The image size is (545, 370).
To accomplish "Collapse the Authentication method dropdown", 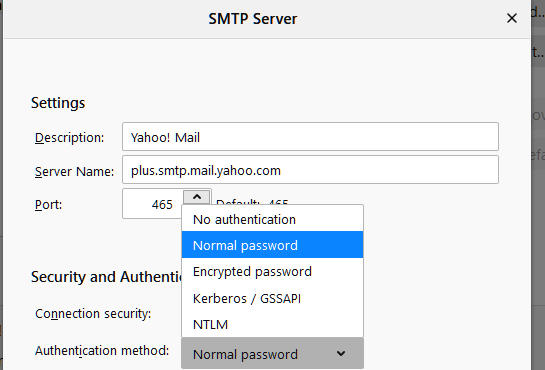I will (x=272, y=354).
